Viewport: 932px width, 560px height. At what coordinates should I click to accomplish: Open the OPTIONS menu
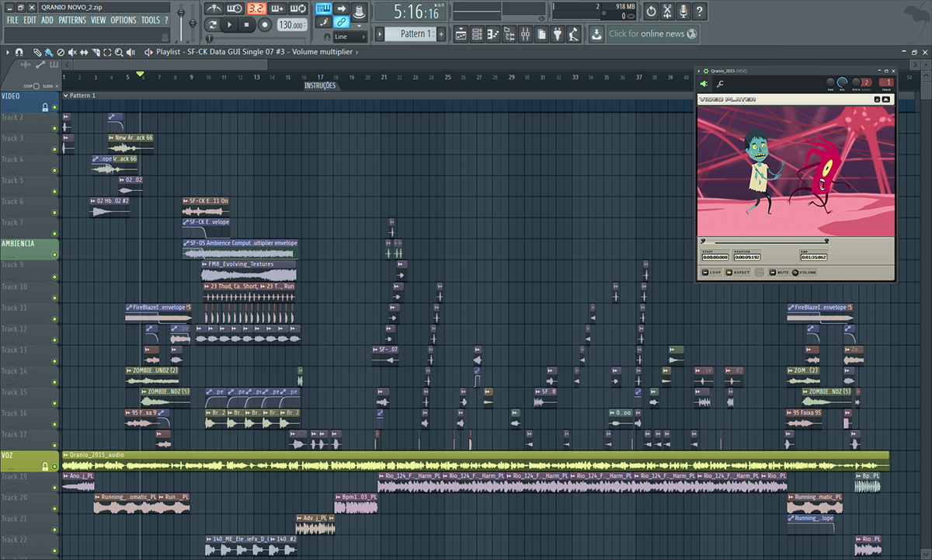click(123, 20)
